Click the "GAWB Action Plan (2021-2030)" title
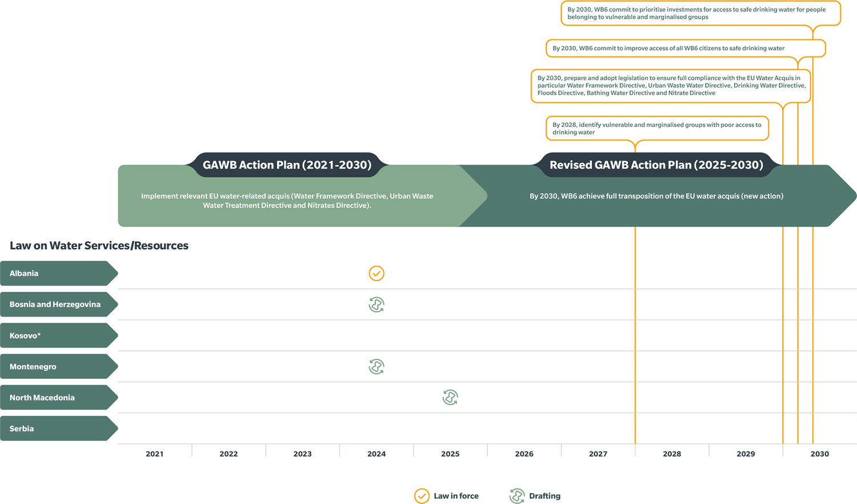 pyautogui.click(x=287, y=165)
